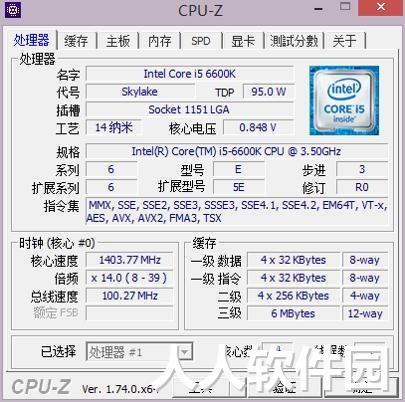Click the Intel Core i5 6600K name field
Image resolution: width=405 pixels, height=402 pixels.
(x=190, y=74)
